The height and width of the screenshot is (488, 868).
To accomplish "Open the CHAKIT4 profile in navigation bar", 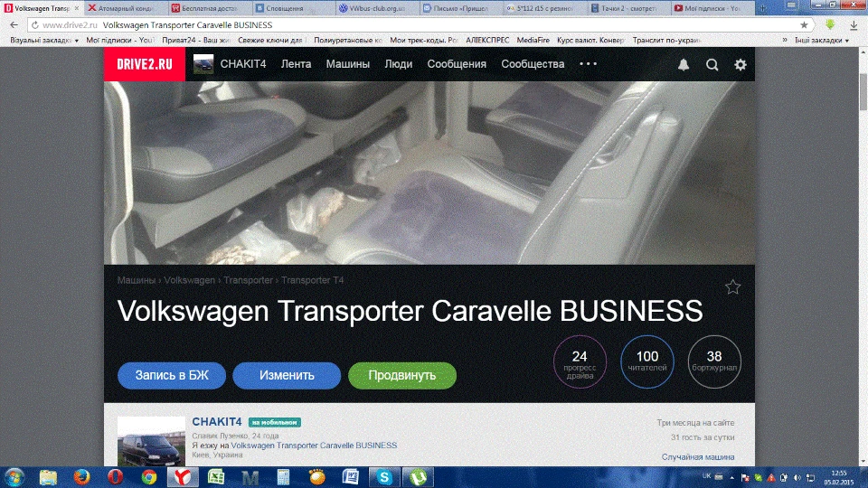I will [x=243, y=64].
